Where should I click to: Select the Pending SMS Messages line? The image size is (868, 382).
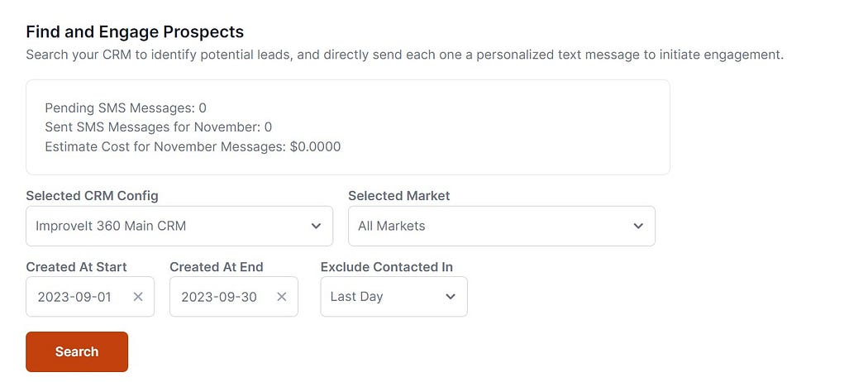click(x=126, y=108)
